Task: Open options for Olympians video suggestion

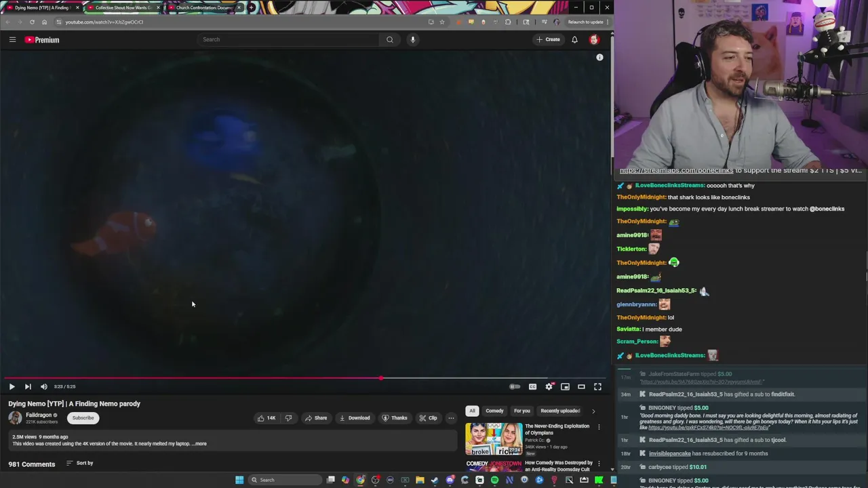Action: coord(599,427)
